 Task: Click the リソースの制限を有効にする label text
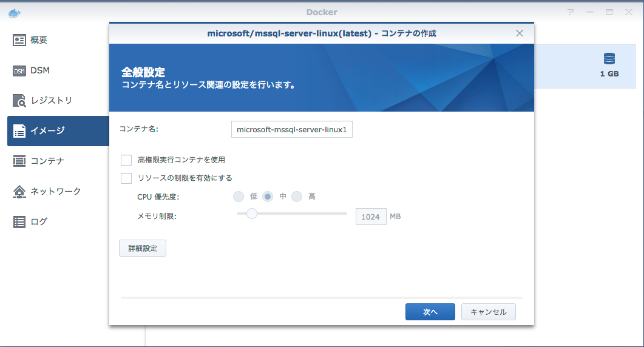click(x=185, y=178)
